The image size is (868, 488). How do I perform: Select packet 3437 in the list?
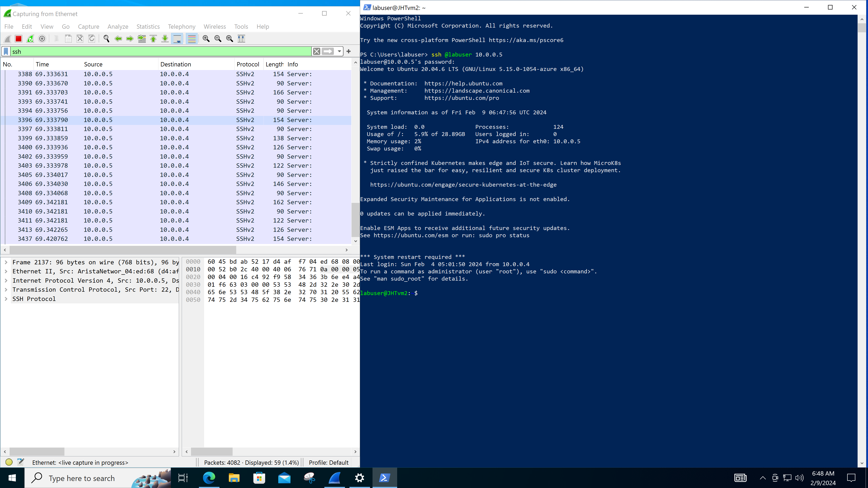[x=176, y=239]
